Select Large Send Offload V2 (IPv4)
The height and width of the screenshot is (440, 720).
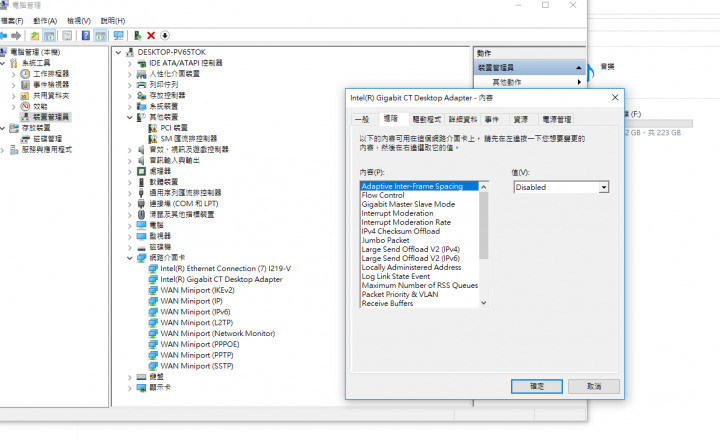(x=411, y=249)
